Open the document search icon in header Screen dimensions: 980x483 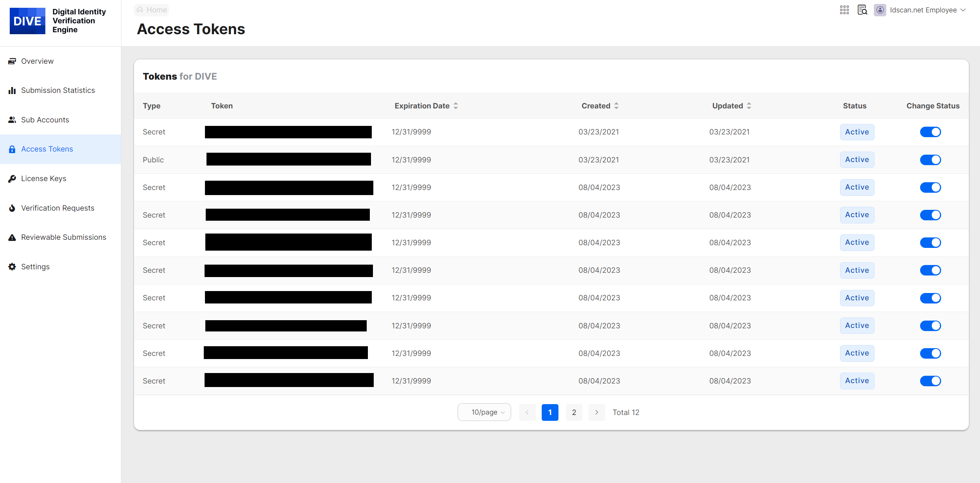[x=862, y=10]
